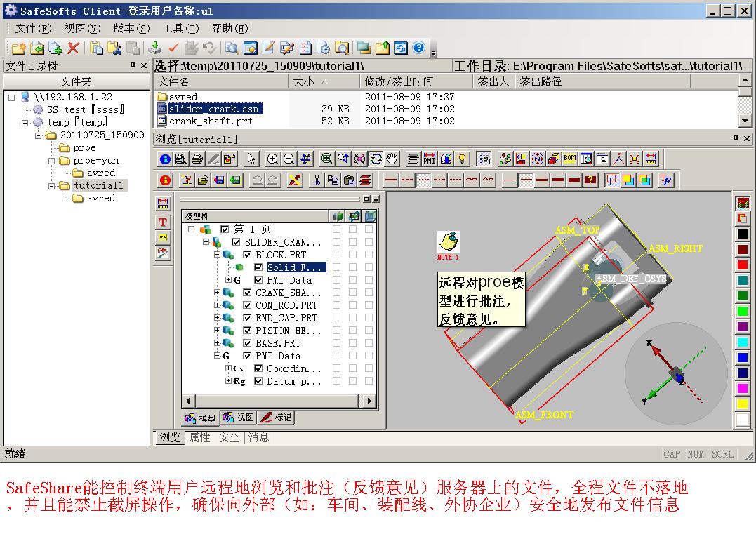
Task: Click the light bulb icon
Action: [x=462, y=159]
